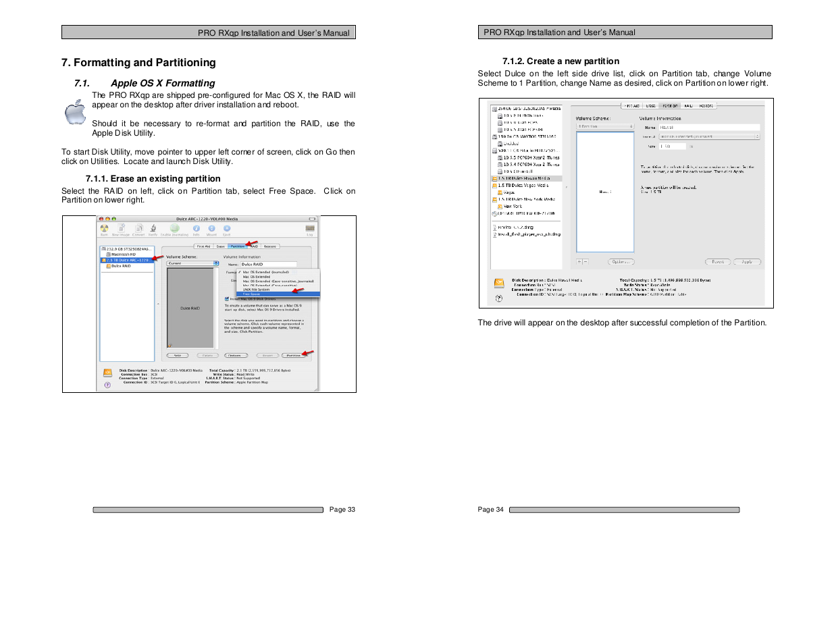The image size is (834, 644).
Task: Switch to Restore tab in Dulce ARC-1220 window
Action: [270, 246]
